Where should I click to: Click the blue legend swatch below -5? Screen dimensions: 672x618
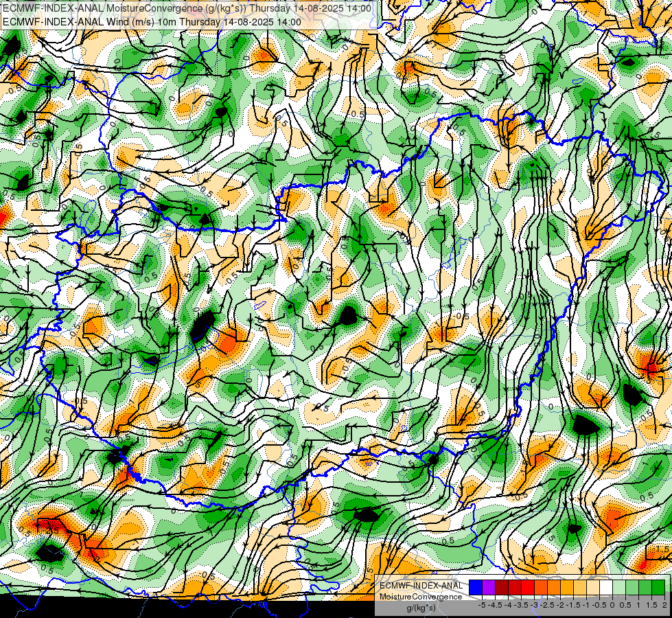(476, 587)
